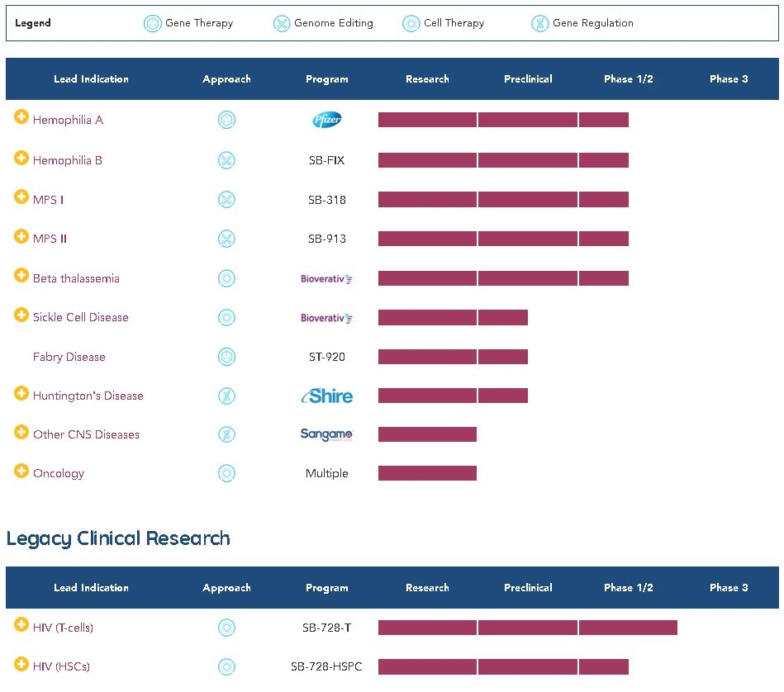This screenshot has height=692, width=784.
Task: Click the Gene Therapy legend icon
Action: [153, 24]
